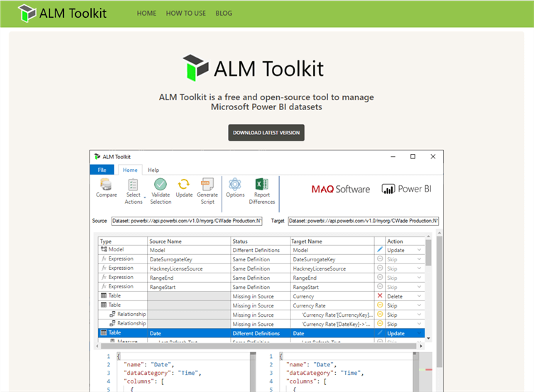534x392 pixels.
Task: Open the File ribbon tab
Action: point(102,170)
